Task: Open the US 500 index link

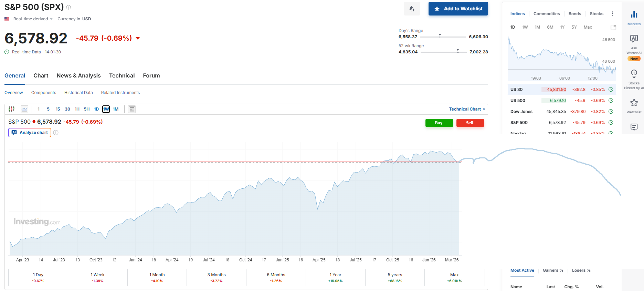Action: click(518, 101)
